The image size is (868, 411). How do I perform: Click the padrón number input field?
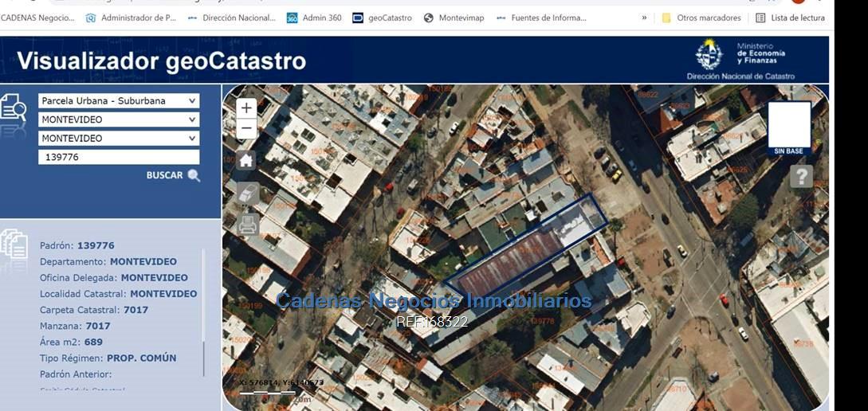[x=119, y=157]
